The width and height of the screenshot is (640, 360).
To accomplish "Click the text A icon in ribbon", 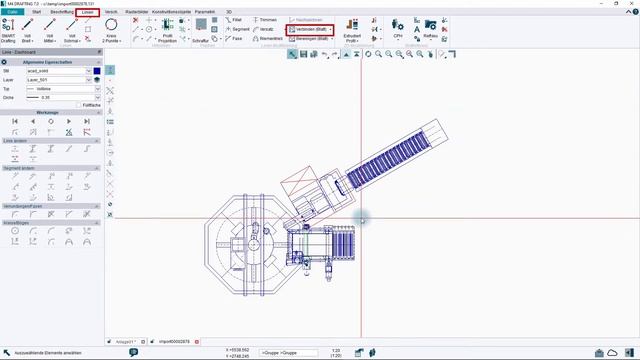I will [417, 29].
